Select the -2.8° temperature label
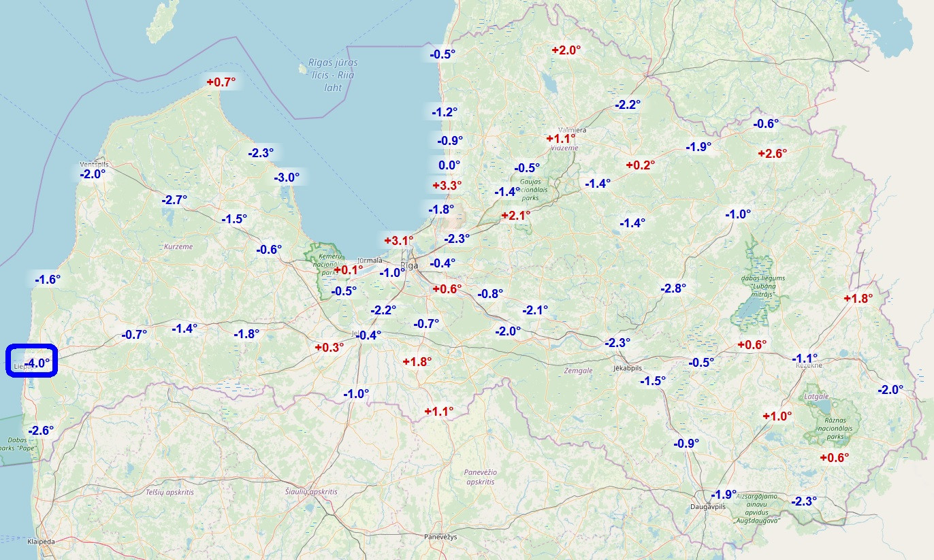 673,289
